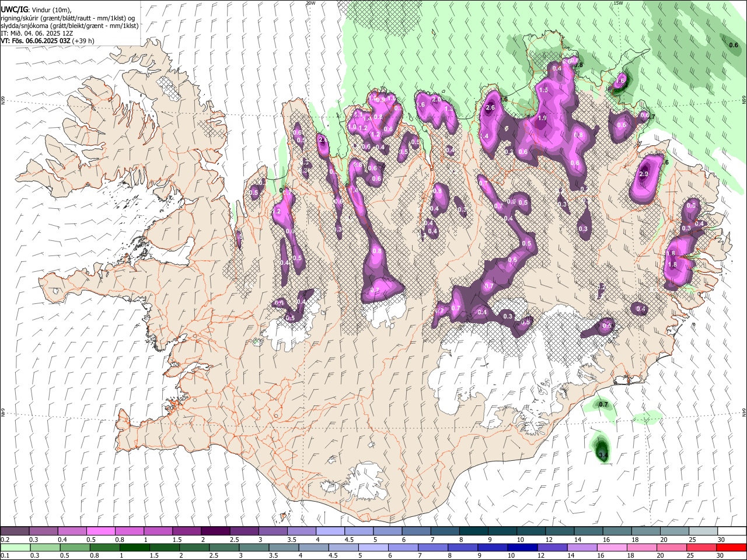Pick the dark teal 8–9 snow swatch

pos(473,531)
